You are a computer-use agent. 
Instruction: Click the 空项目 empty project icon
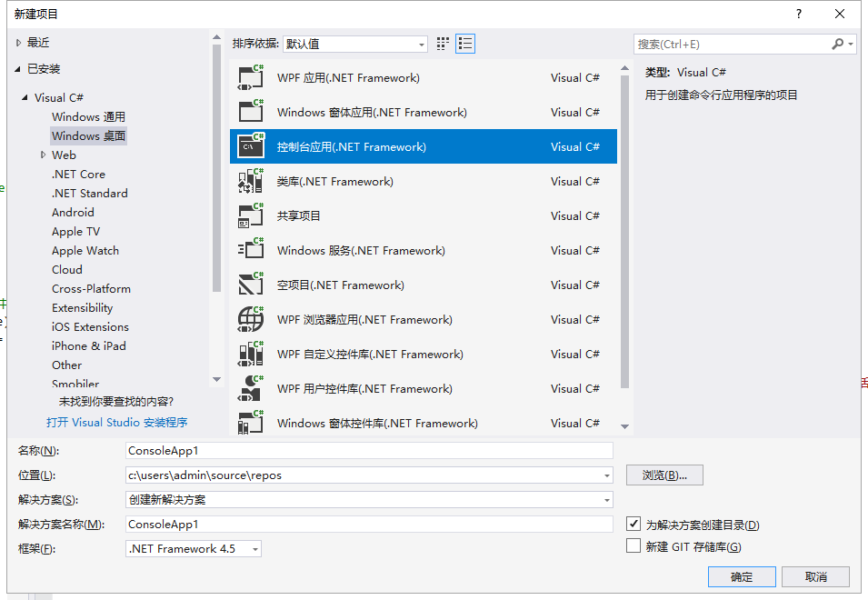pos(250,285)
